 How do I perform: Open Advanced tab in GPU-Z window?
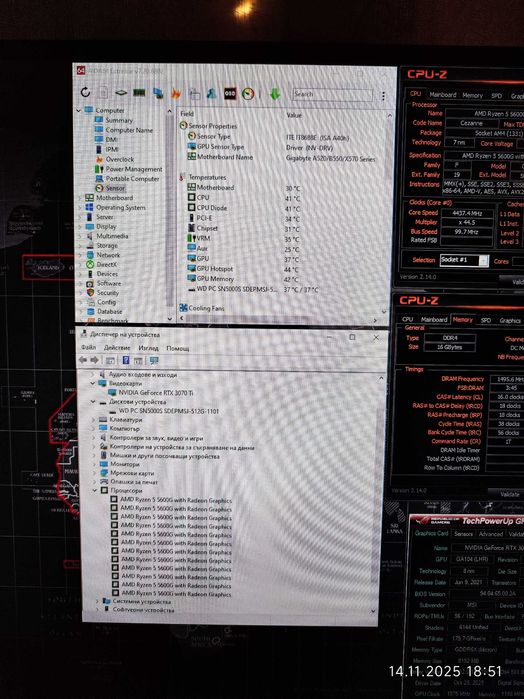(x=491, y=534)
